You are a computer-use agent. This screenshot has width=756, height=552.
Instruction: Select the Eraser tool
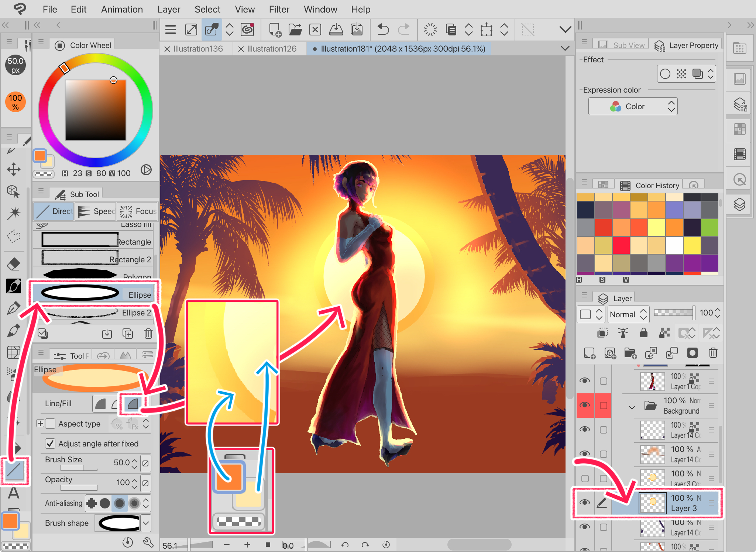[14, 264]
